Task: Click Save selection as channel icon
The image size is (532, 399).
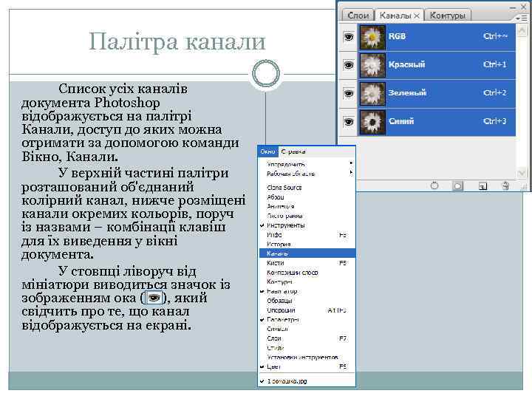Action: click(x=457, y=185)
